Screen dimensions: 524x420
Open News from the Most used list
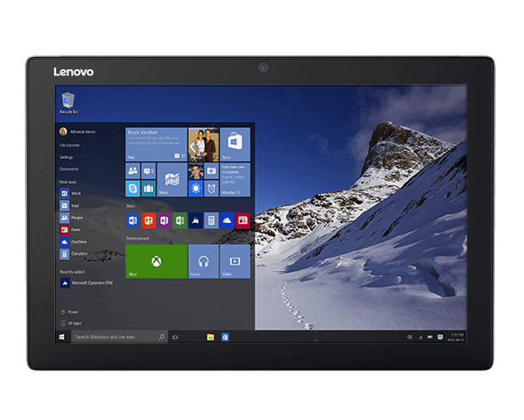click(70, 230)
